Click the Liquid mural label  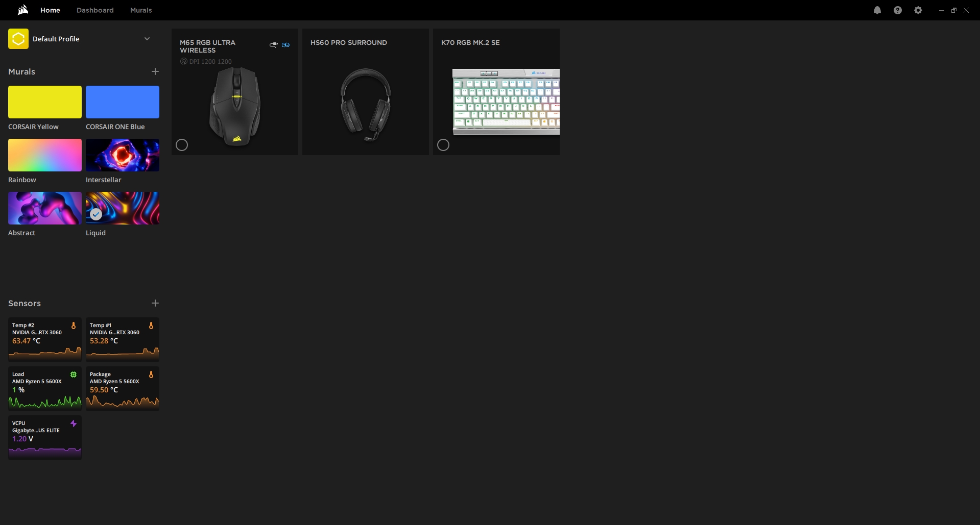click(x=95, y=233)
